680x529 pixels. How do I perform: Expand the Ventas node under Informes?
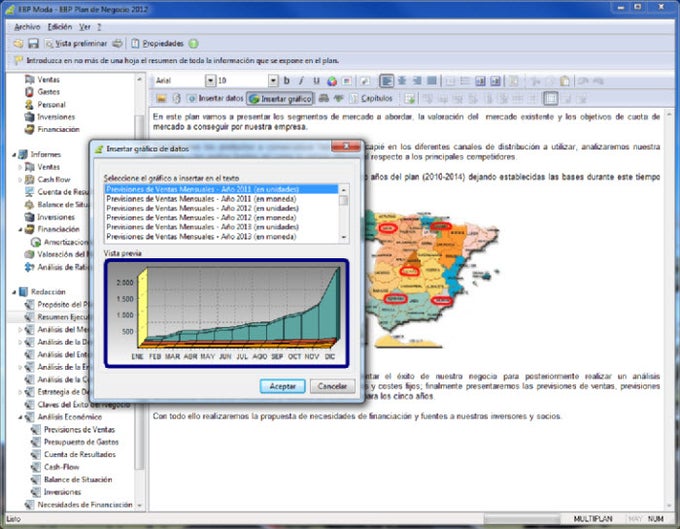(20, 167)
